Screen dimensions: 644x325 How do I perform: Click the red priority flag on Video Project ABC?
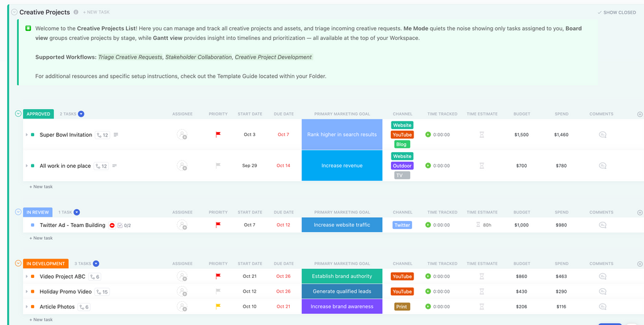[x=218, y=276]
